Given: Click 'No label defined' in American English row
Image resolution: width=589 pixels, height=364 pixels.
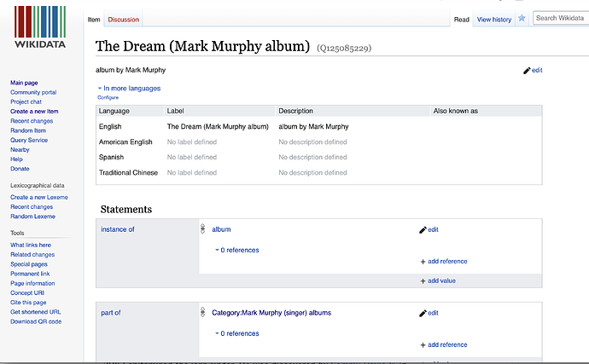Looking at the screenshot, I should (x=192, y=142).
